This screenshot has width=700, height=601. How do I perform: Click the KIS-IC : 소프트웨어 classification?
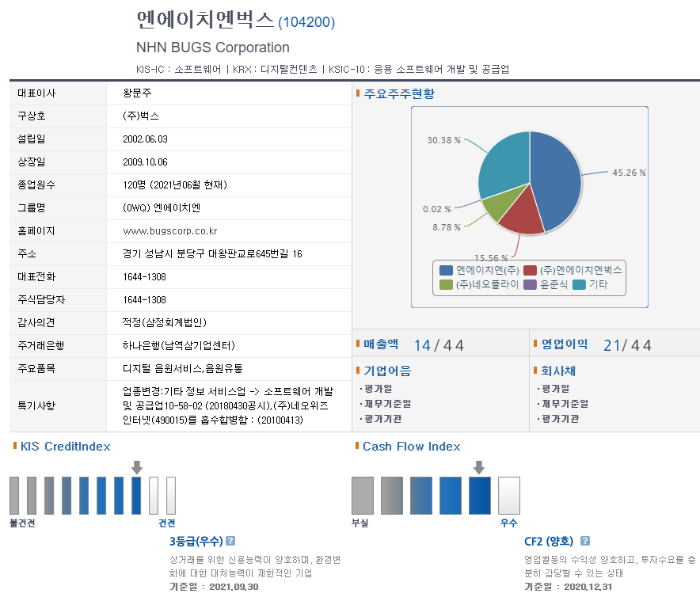coord(179,69)
